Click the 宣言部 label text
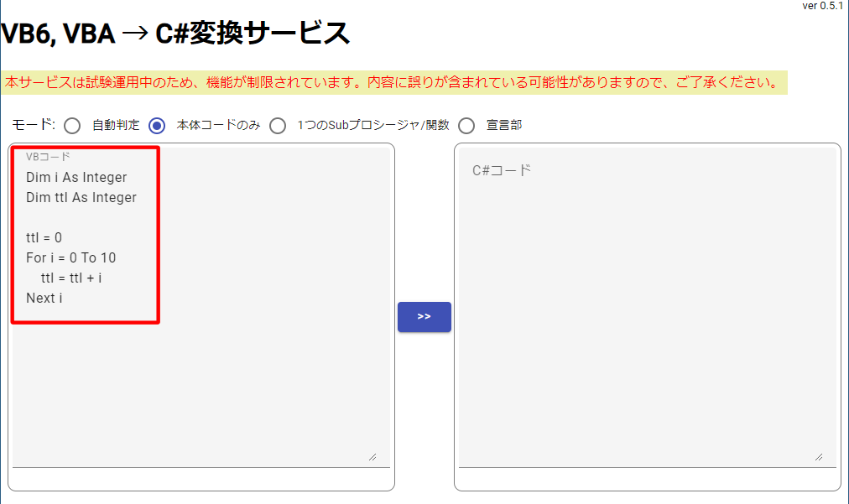 pos(504,125)
